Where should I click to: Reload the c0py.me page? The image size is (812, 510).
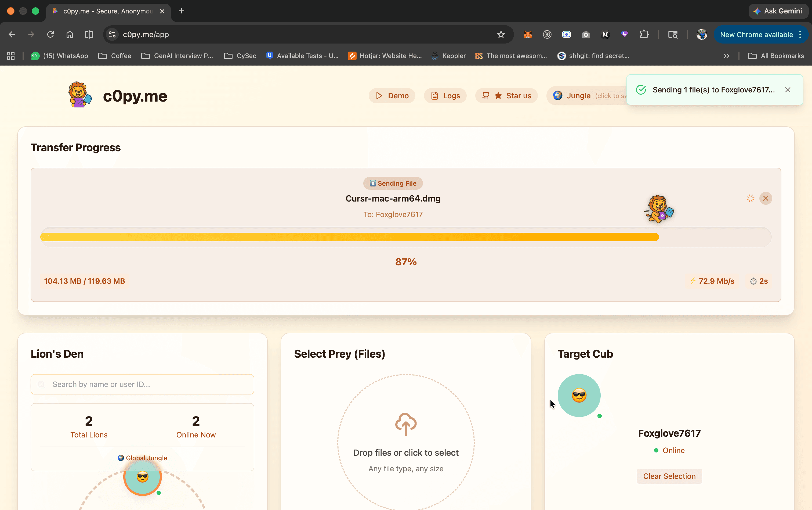point(50,34)
